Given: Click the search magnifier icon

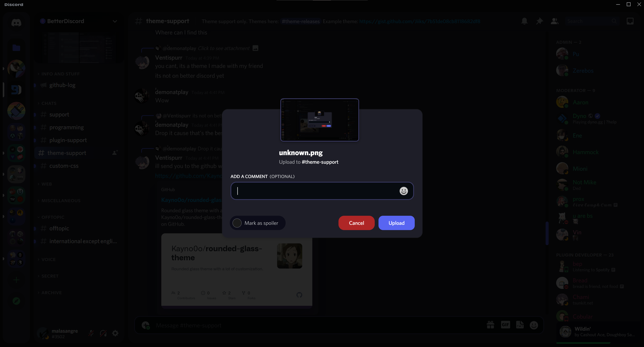Looking at the screenshot, I should (x=614, y=21).
